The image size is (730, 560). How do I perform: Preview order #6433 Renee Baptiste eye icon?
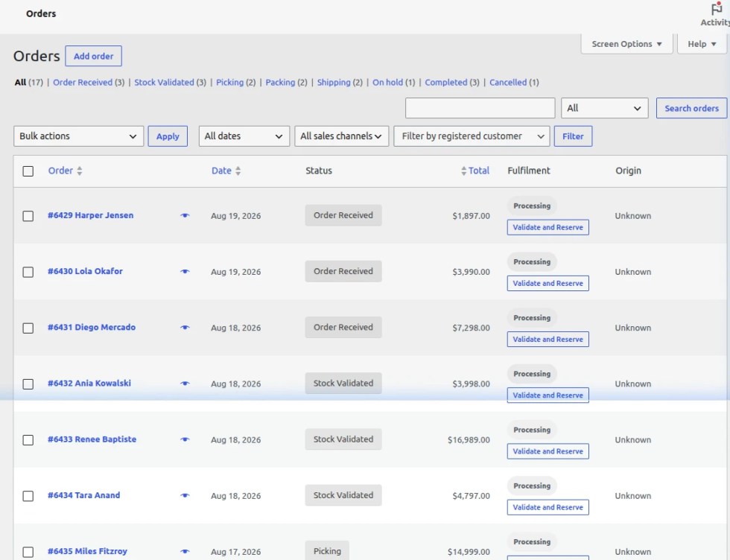pyautogui.click(x=185, y=439)
